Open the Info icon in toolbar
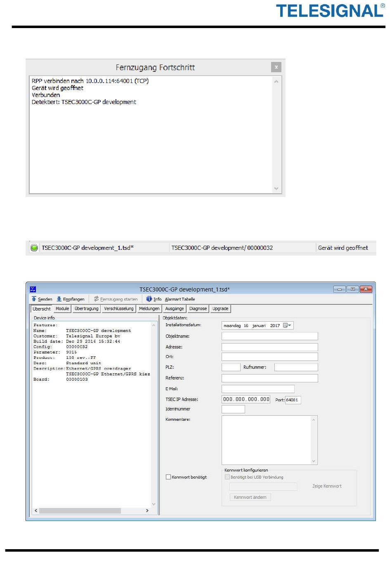 tap(149, 299)
